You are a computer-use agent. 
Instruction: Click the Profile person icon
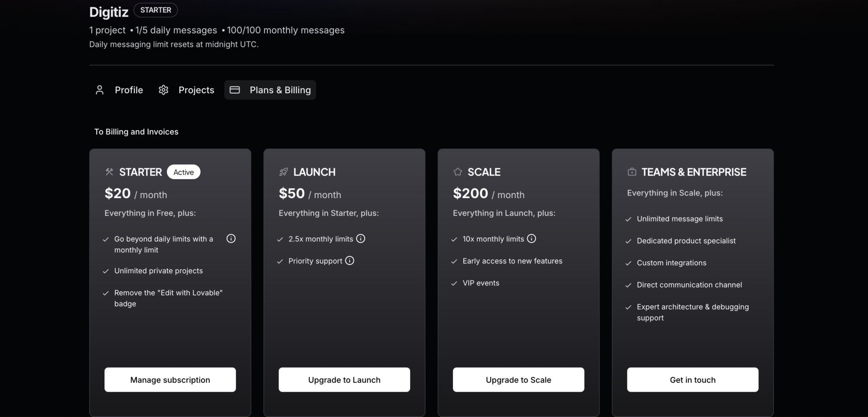(x=100, y=90)
